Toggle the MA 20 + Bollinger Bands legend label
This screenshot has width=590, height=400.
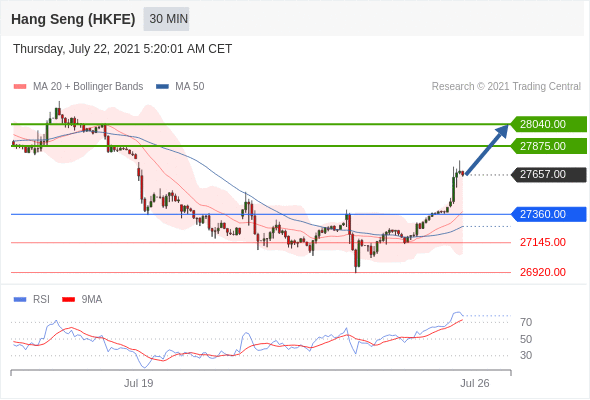click(88, 87)
